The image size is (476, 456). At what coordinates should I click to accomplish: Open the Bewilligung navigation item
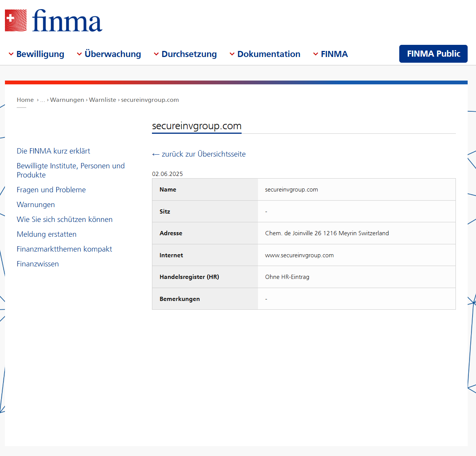coord(40,54)
